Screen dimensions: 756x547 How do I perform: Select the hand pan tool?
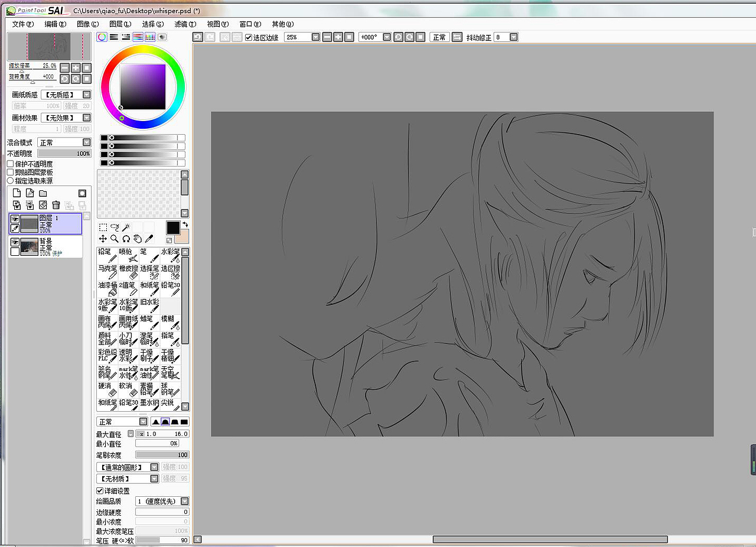[x=137, y=239]
